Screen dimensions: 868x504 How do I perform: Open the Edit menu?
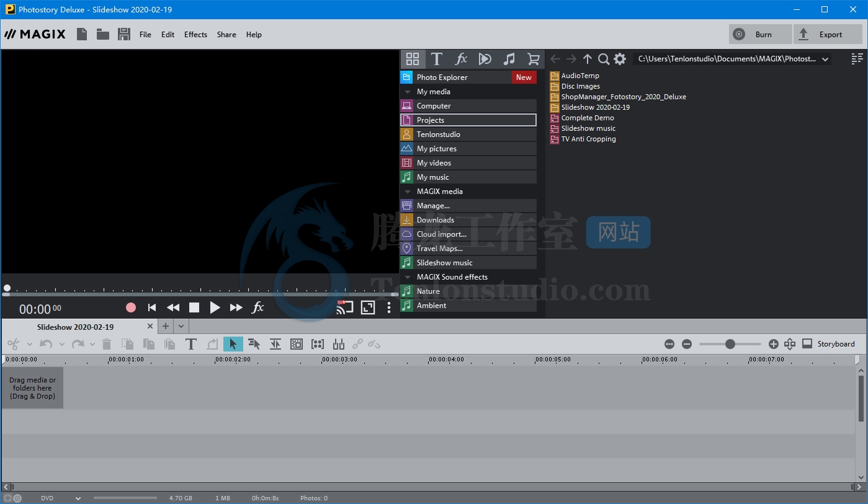click(168, 35)
